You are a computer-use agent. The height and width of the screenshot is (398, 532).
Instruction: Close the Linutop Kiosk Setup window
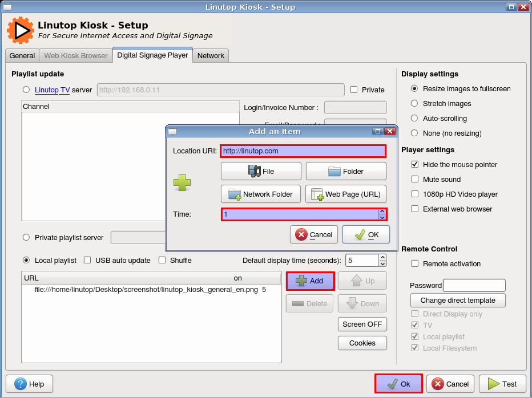[x=523, y=7]
